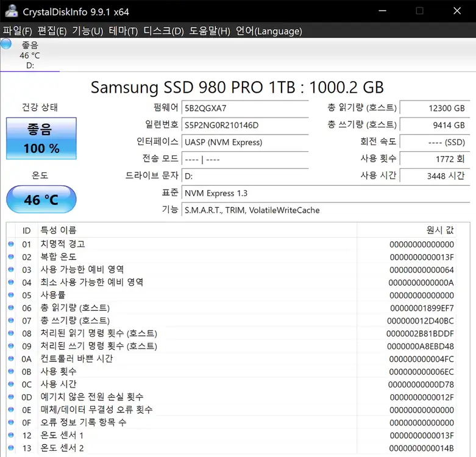Select the 컨트롤러 바쁜 시간 attribute row
The height and width of the screenshot is (457, 476).
(232, 359)
